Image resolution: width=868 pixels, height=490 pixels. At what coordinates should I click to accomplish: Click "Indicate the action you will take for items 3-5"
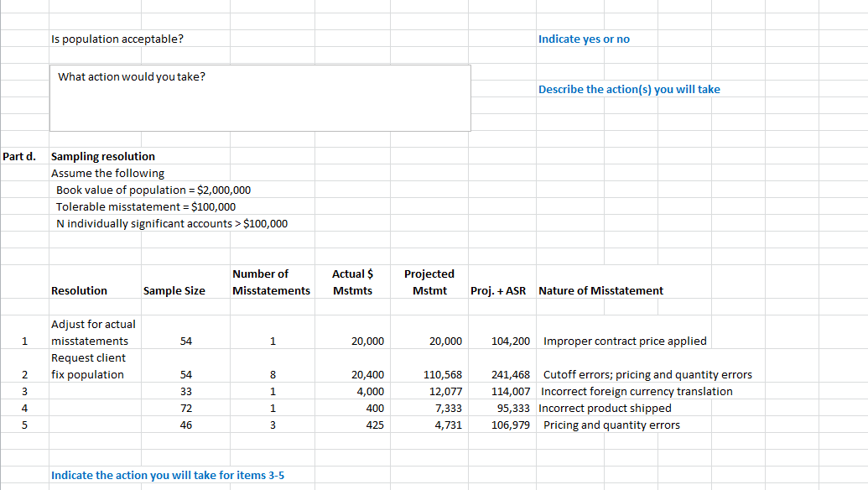(168, 475)
